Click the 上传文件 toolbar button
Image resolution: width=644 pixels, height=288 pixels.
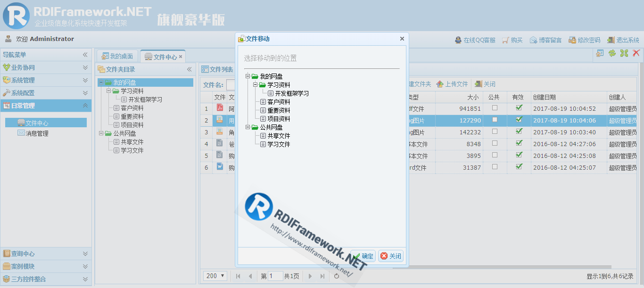click(x=452, y=84)
